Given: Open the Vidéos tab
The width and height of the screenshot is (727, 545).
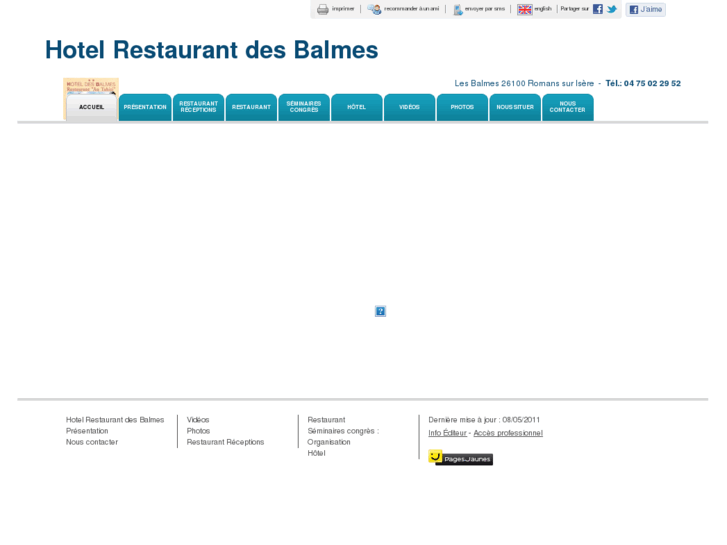Looking at the screenshot, I should [409, 107].
